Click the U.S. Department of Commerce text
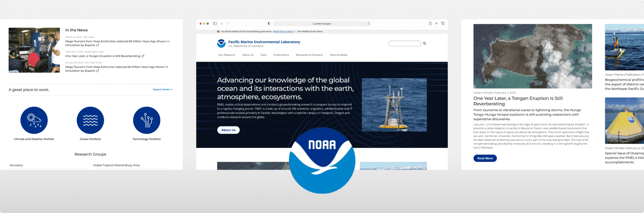The image size is (644, 213). tap(246, 46)
